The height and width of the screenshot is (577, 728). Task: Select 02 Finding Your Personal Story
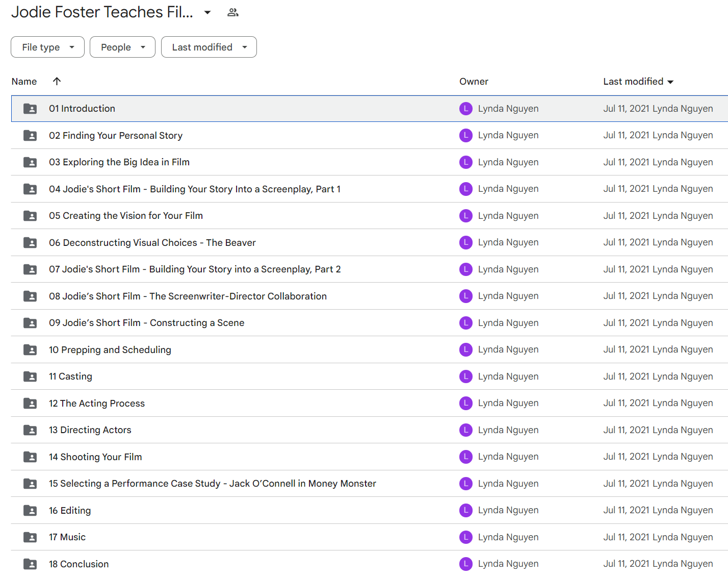point(116,135)
